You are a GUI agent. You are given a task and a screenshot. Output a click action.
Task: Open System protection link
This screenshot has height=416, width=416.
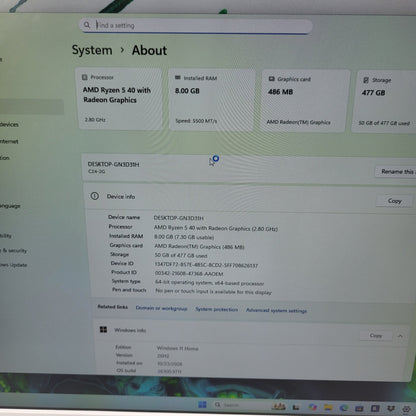217,309
